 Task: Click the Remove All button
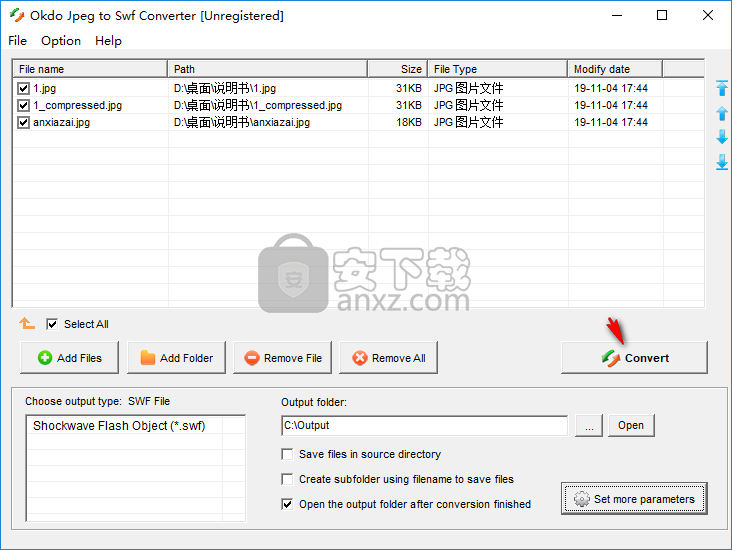[x=388, y=358]
